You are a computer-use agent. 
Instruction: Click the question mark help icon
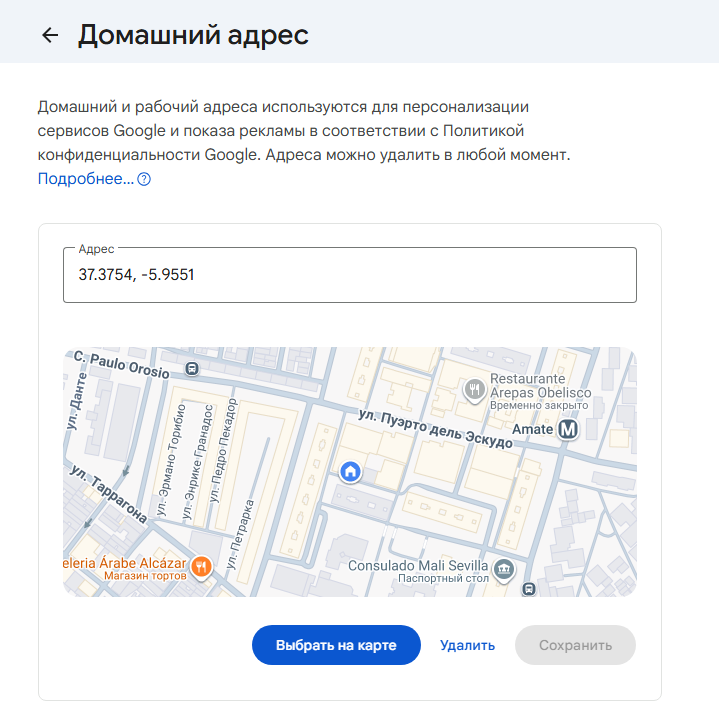pyautogui.click(x=144, y=179)
